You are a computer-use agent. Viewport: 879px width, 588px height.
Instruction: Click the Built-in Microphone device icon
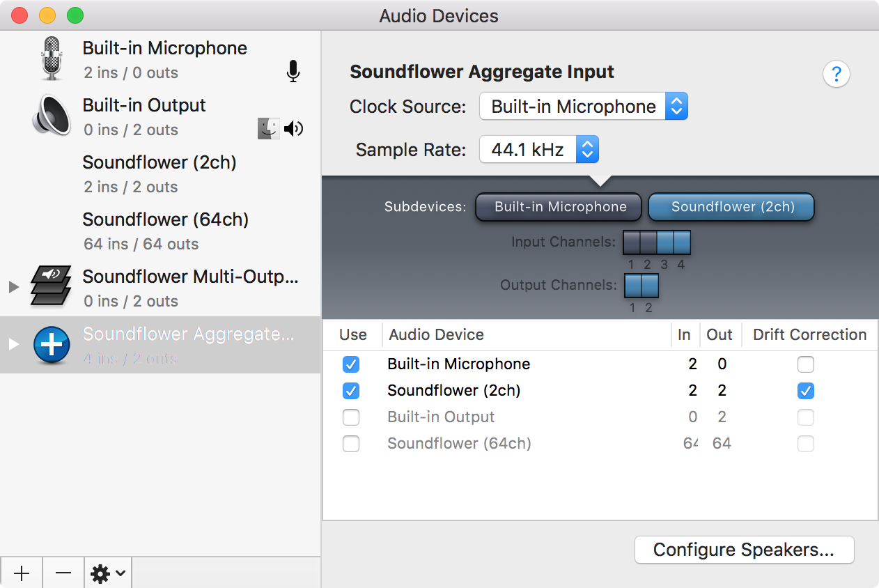(x=51, y=58)
